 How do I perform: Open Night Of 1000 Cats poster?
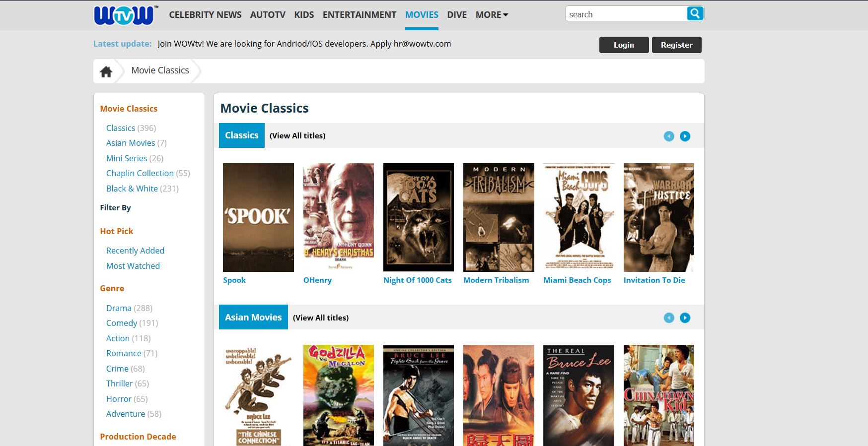[419, 217]
